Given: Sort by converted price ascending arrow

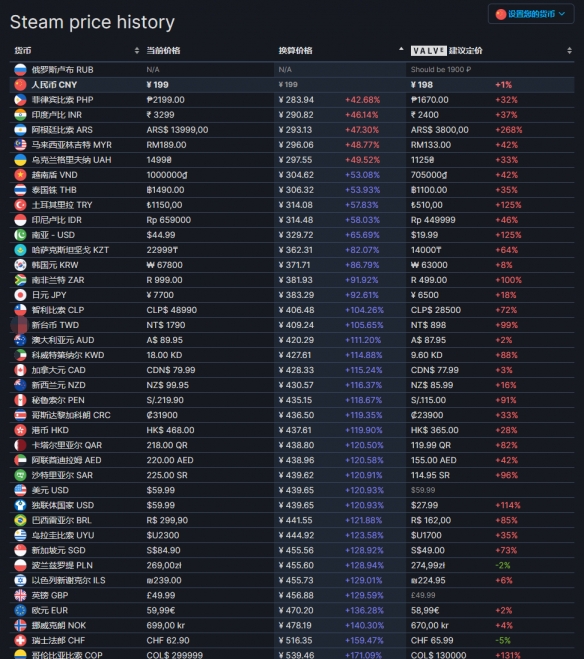Looking at the screenshot, I should pyautogui.click(x=401, y=50).
